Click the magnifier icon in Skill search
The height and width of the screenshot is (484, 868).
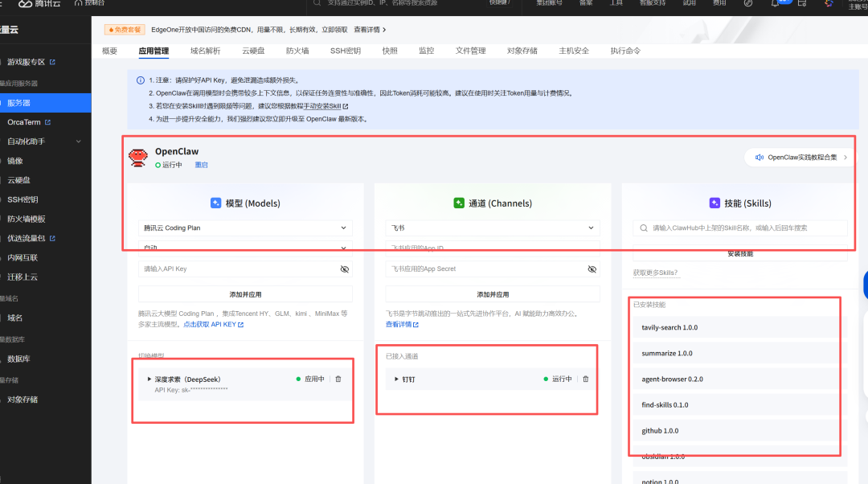click(644, 228)
